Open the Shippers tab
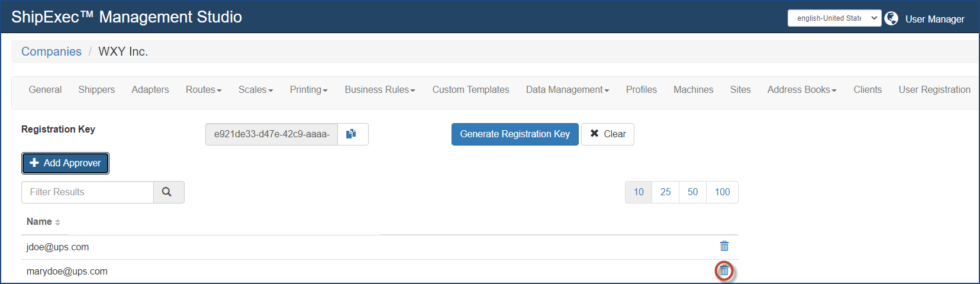The width and height of the screenshot is (980, 284). (x=96, y=90)
